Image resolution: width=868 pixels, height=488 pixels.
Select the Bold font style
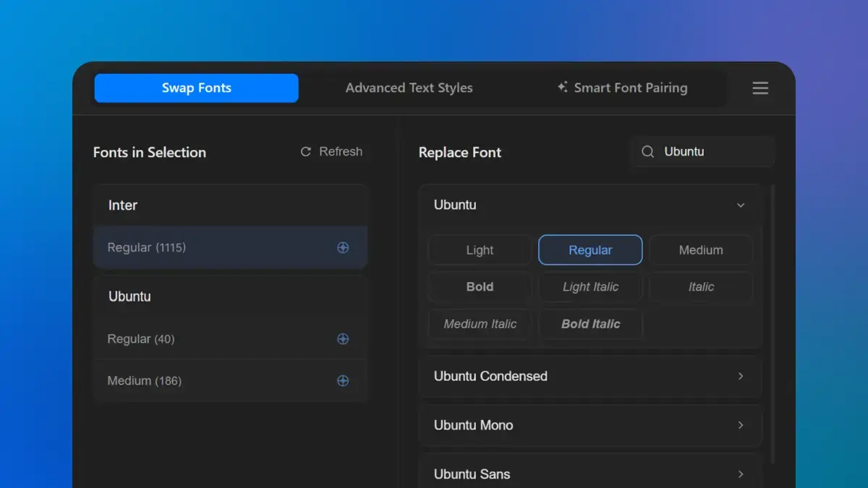click(480, 287)
